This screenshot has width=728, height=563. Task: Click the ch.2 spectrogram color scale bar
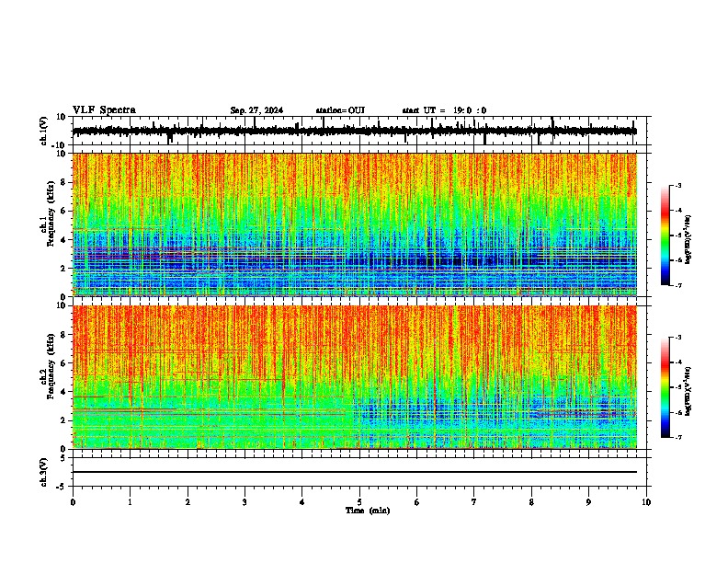click(665, 387)
